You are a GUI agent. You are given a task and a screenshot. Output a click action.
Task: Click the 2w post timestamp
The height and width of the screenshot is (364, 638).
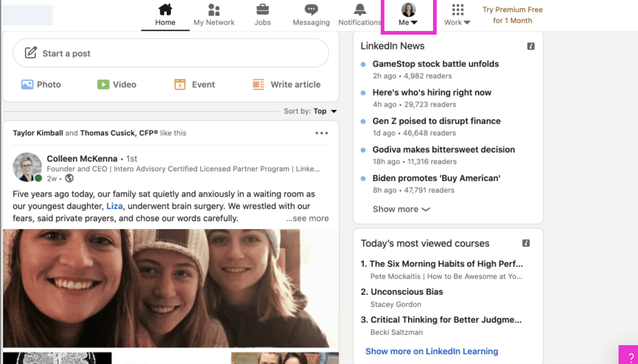click(52, 179)
